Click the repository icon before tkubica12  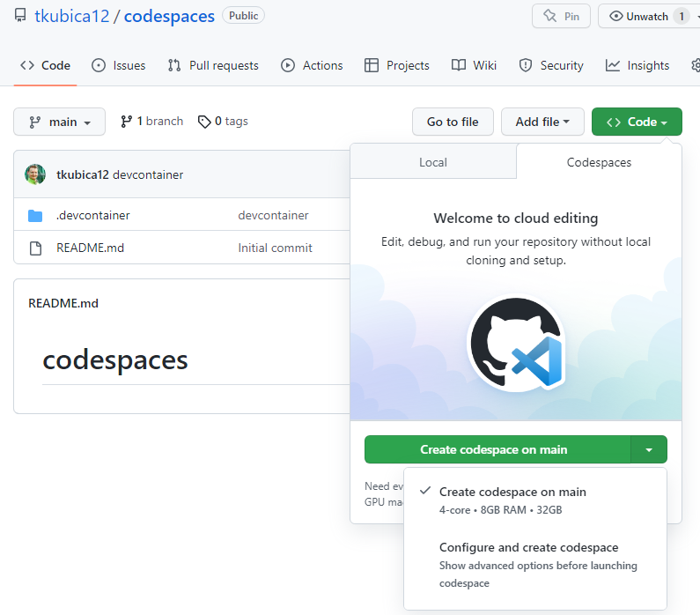point(20,16)
